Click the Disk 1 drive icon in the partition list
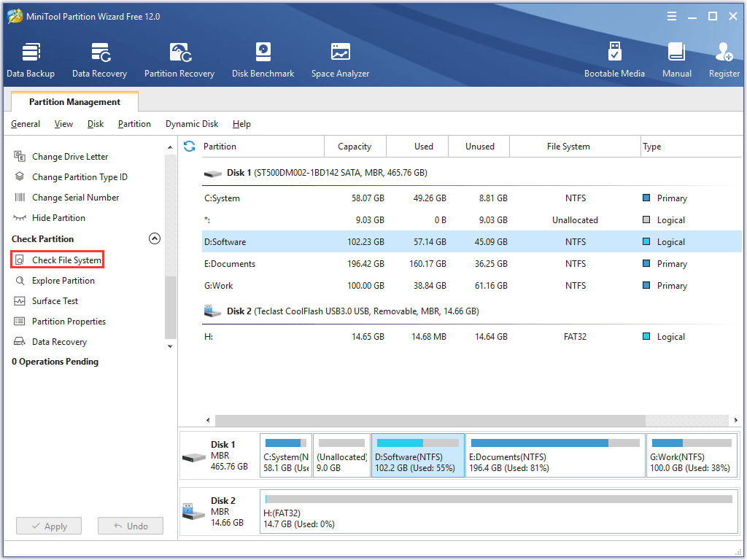The height and width of the screenshot is (560, 747). 213,174
